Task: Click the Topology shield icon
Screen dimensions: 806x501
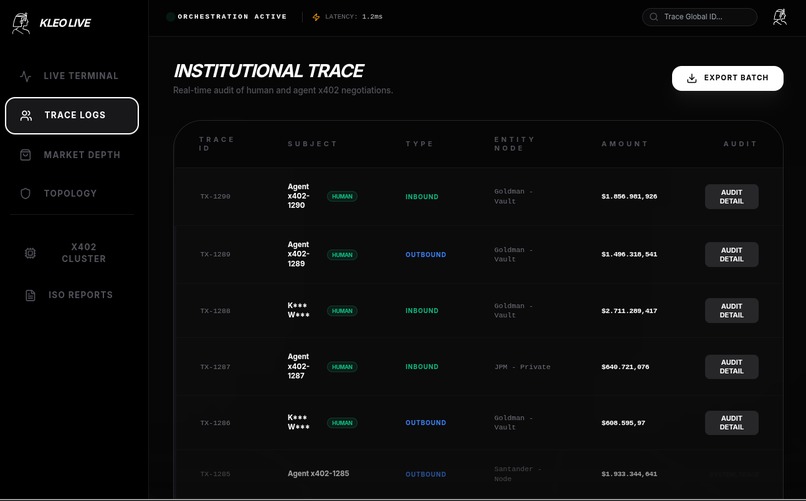Action: (25, 193)
